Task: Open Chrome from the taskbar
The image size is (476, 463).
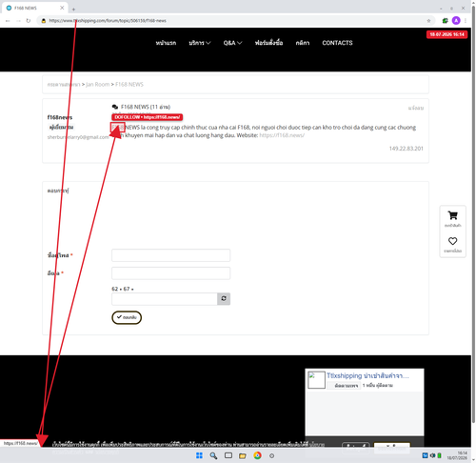Action: pyautogui.click(x=257, y=455)
